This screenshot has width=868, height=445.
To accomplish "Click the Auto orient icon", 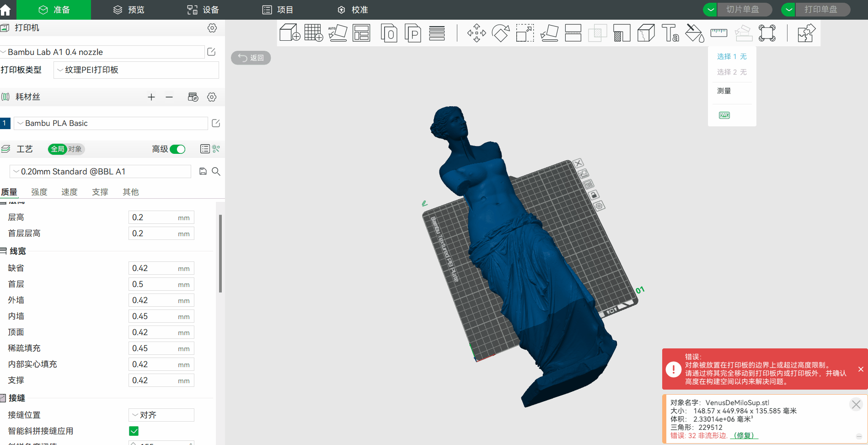I will pos(338,33).
